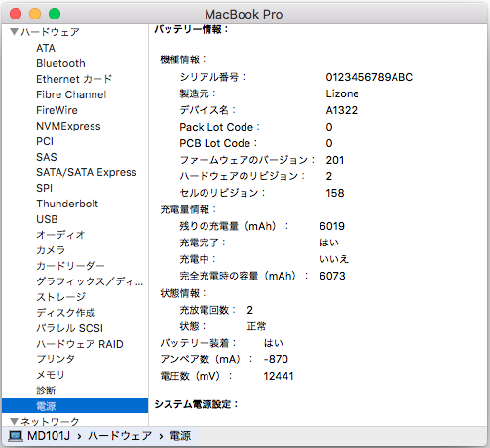Image resolution: width=490 pixels, height=448 pixels.
Task: Collapse the ハードウェア section triangle
Action: coord(14,31)
